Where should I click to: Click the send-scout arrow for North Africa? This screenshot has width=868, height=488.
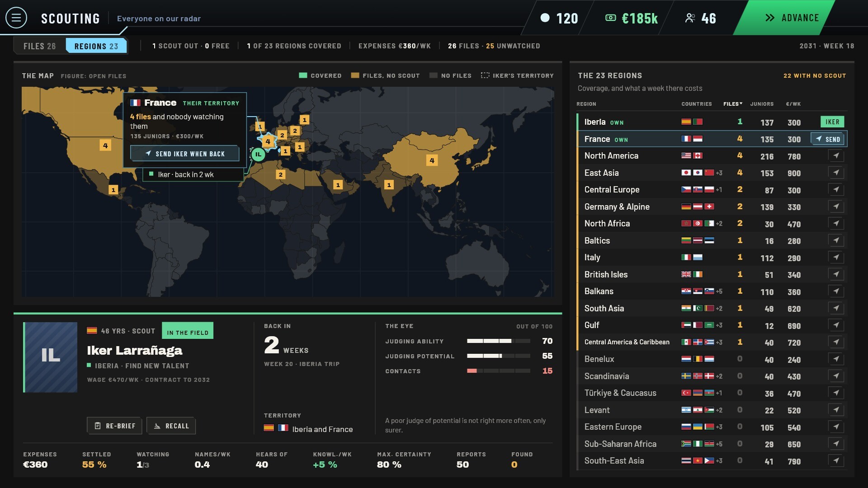coord(836,224)
